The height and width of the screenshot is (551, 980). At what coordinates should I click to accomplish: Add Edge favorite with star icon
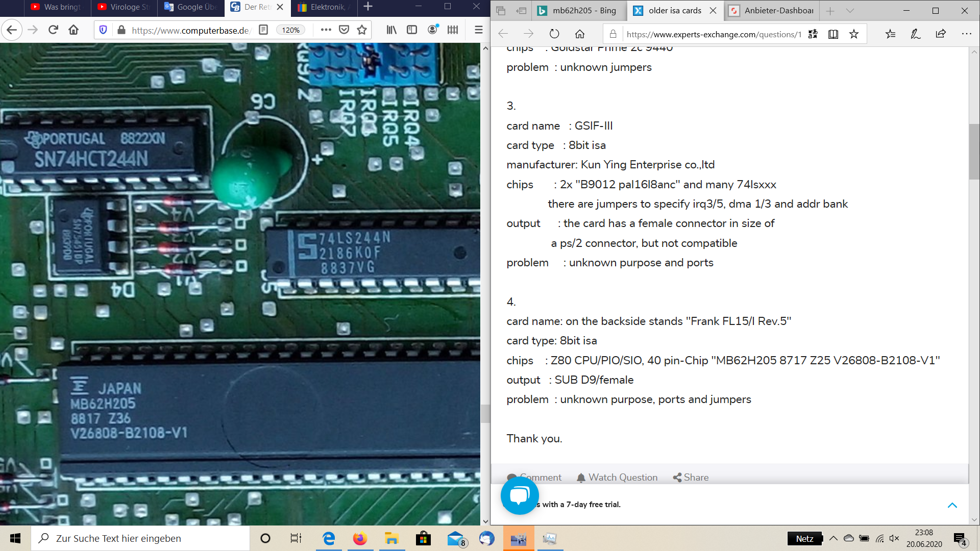click(x=854, y=34)
